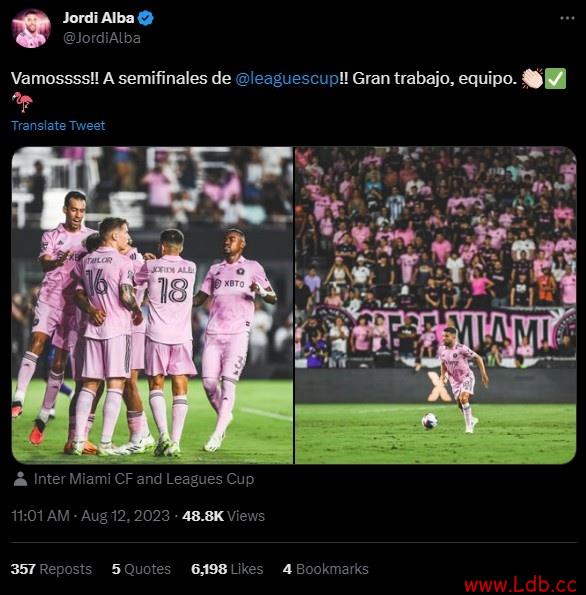This screenshot has width=586, height=595.
Task: Click Translate Tweet
Action: tap(58, 126)
